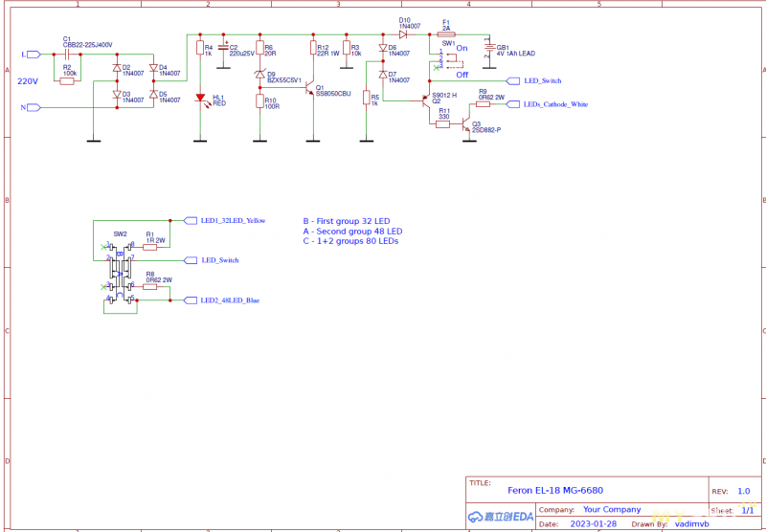Click the 'Your Company' field value
The width and height of the screenshot is (766, 532).
[x=612, y=510]
